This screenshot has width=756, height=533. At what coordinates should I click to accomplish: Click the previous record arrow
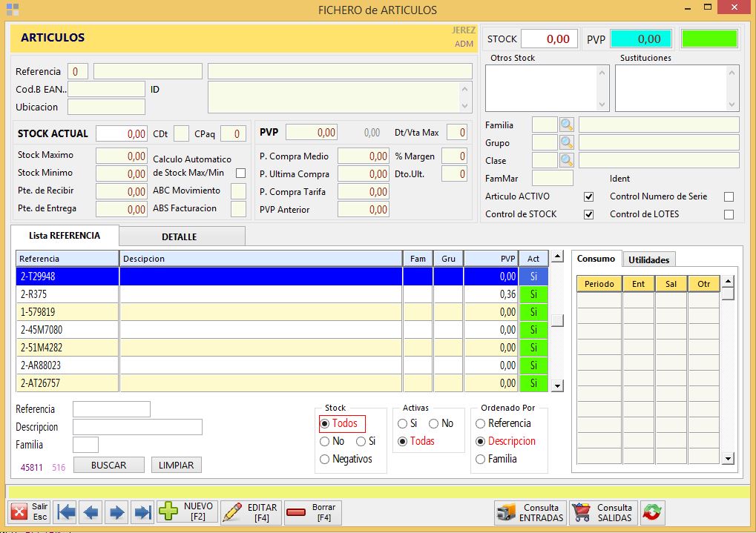coord(91,512)
